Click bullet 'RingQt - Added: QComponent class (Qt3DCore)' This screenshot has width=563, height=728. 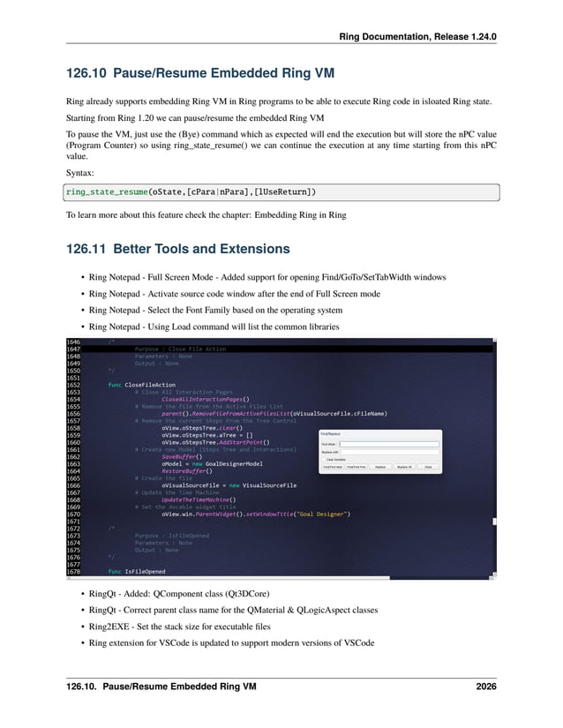click(179, 594)
